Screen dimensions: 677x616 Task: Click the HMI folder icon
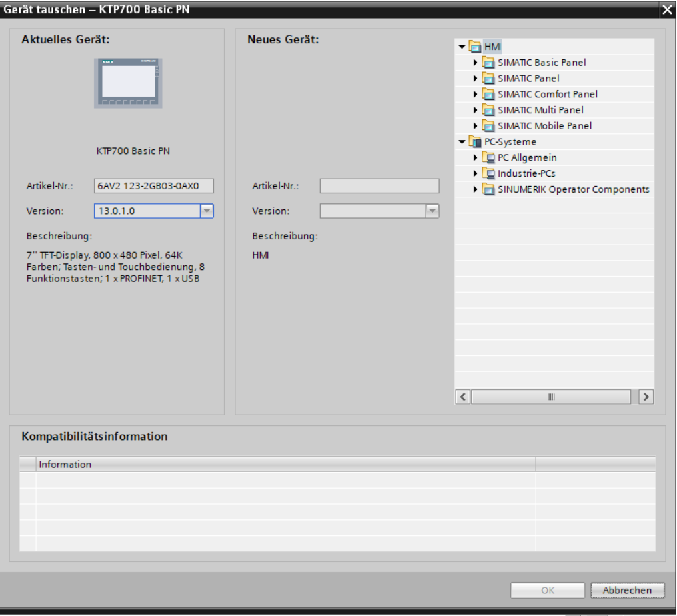(x=475, y=47)
